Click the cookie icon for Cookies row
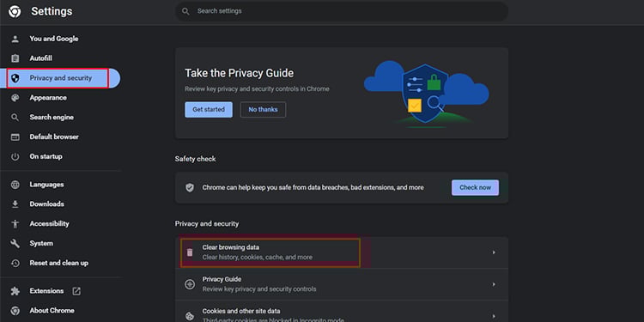 [190, 316]
